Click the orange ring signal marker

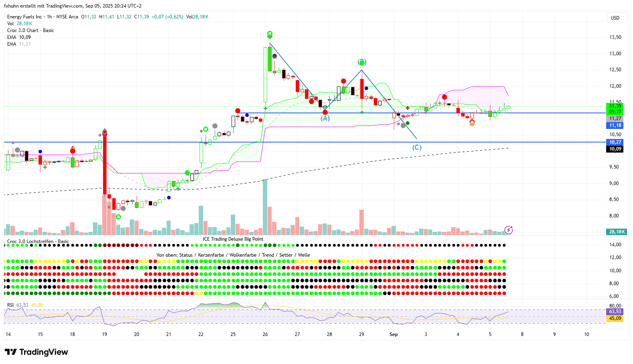(x=472, y=123)
